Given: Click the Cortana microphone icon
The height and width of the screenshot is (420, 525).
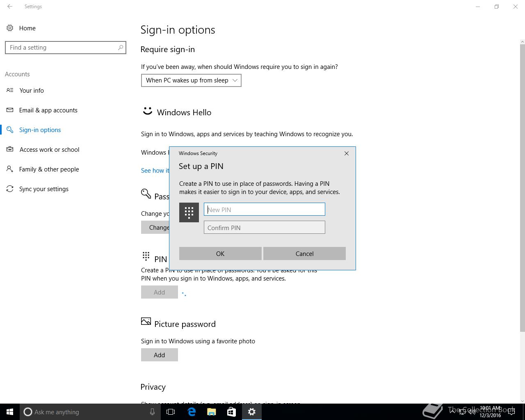Looking at the screenshot, I should pos(152,412).
